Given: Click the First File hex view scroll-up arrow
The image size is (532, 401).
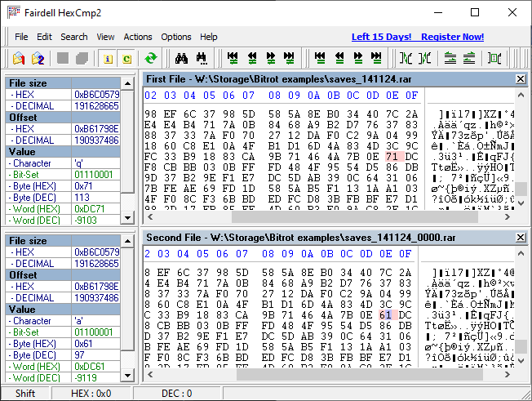Looking at the screenshot, I should [521, 95].
